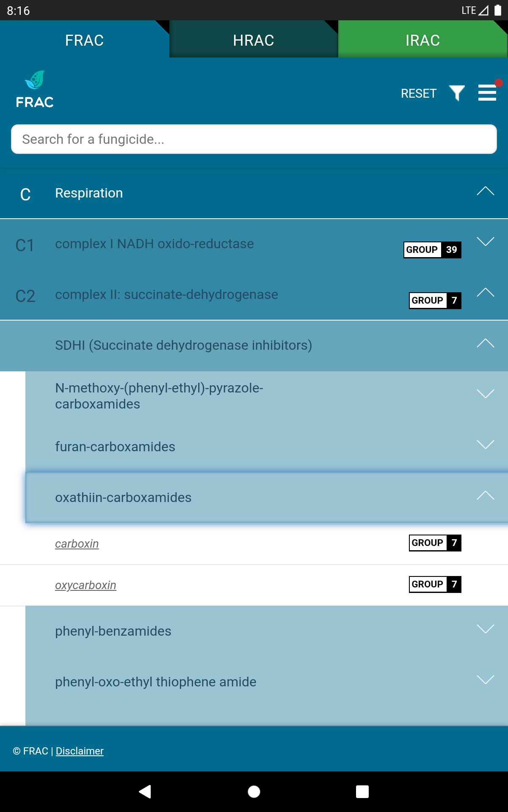Tap Group 7 badge beside carboxin
This screenshot has width=508, height=812.
tap(435, 543)
